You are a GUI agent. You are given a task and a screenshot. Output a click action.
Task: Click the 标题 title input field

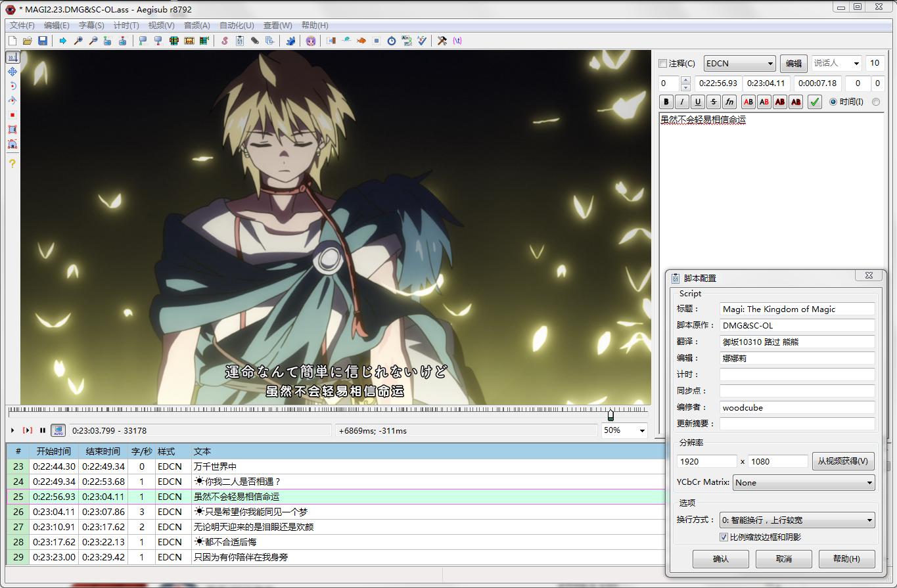click(797, 309)
